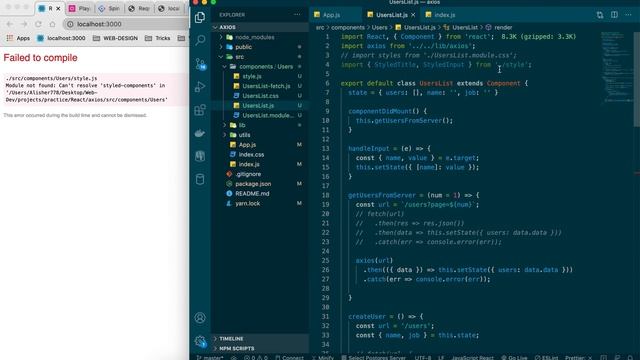Collapse the src folder
The image size is (640, 360).
260,57
